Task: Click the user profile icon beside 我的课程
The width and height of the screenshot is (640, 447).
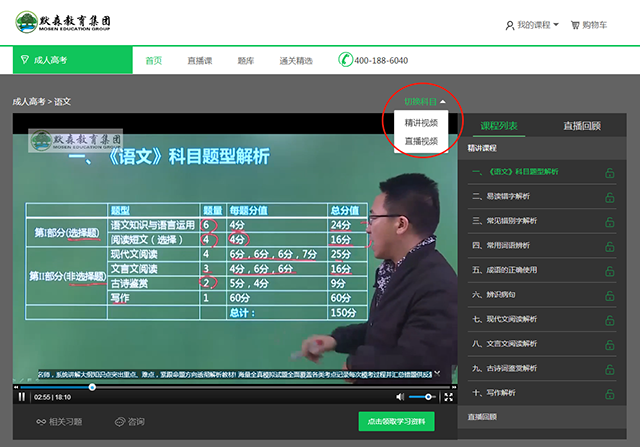Action: [x=510, y=26]
